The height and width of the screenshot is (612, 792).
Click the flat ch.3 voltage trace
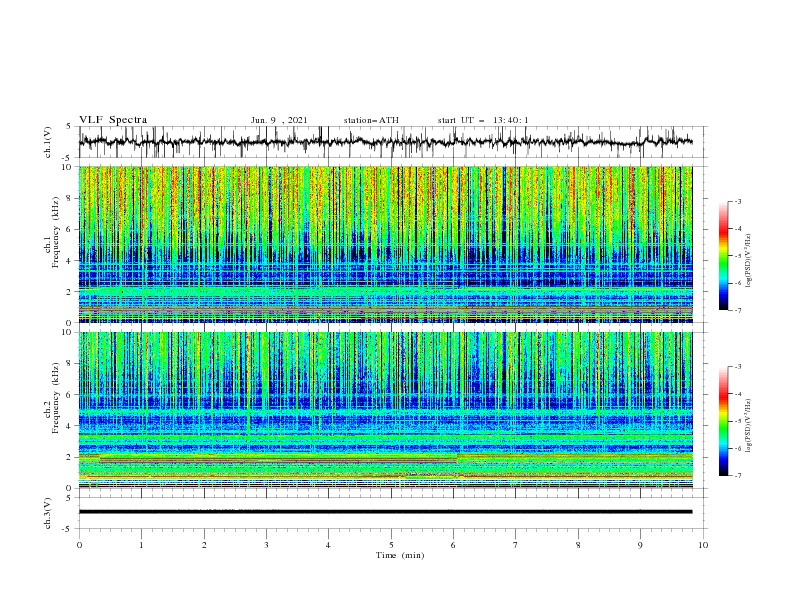(385, 512)
